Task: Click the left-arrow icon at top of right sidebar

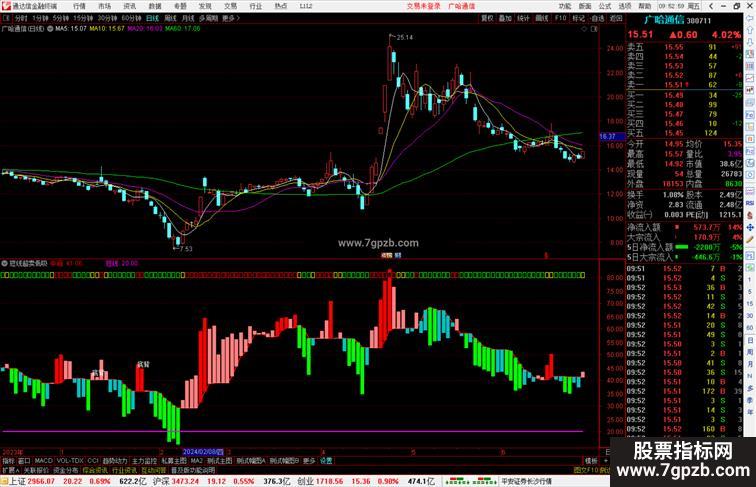Action: click(750, 18)
